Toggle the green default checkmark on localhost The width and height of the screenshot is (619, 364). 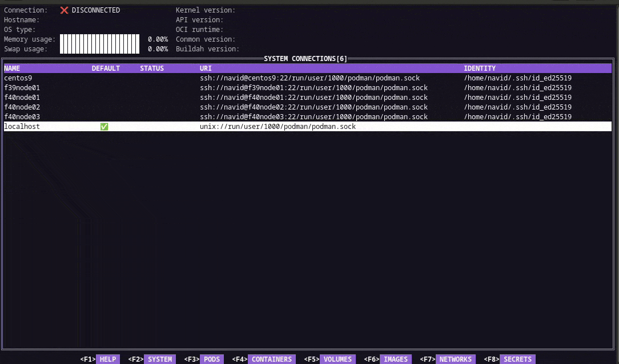[x=104, y=127]
